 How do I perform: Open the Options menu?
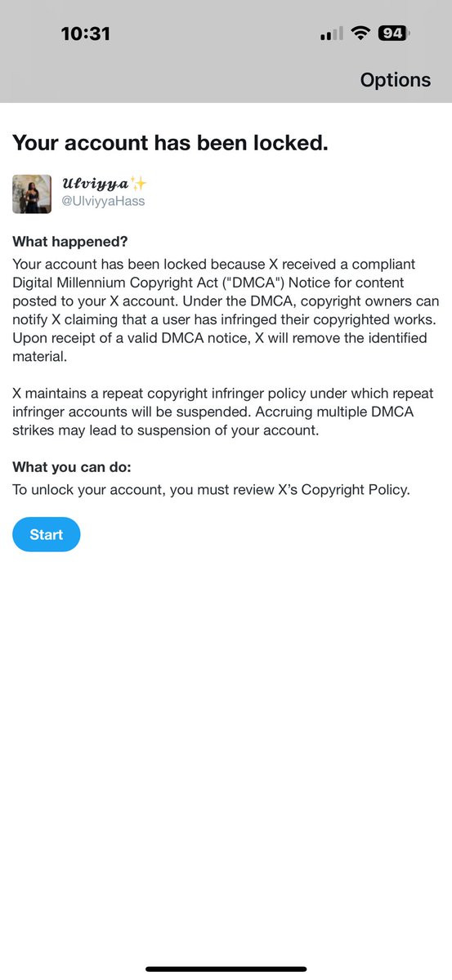[x=395, y=80]
